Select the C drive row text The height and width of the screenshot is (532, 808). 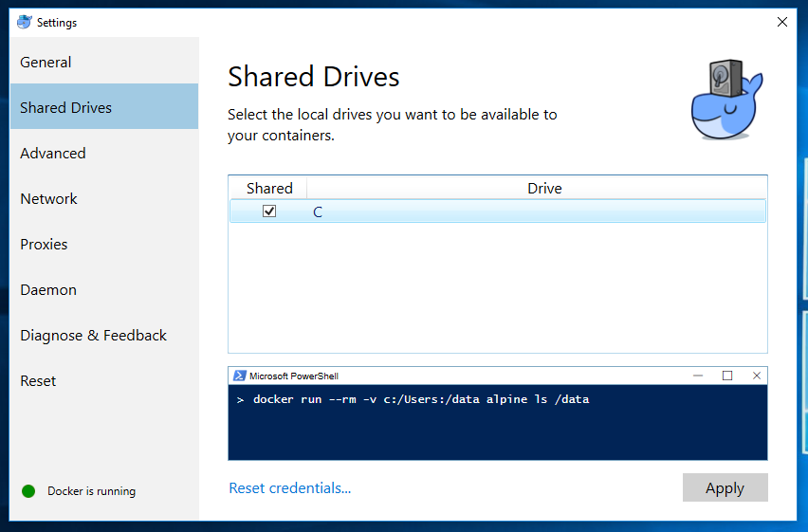318,211
